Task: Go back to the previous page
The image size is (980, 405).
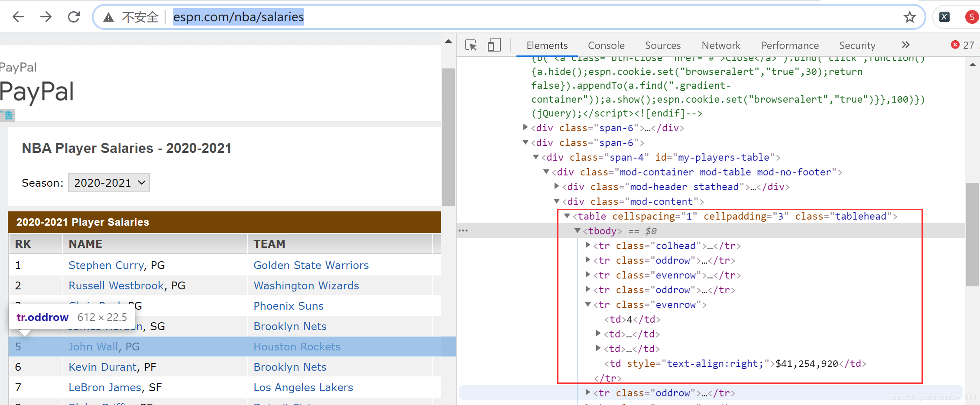Action: tap(18, 17)
